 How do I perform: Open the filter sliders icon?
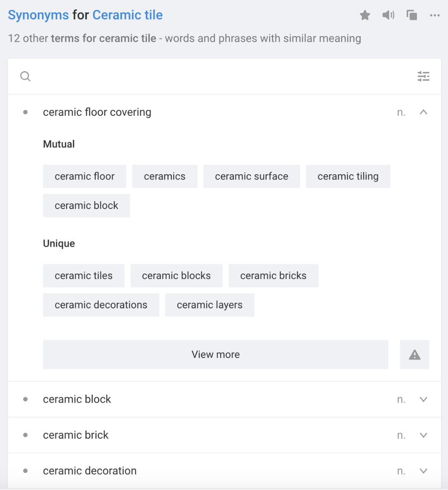click(x=423, y=77)
